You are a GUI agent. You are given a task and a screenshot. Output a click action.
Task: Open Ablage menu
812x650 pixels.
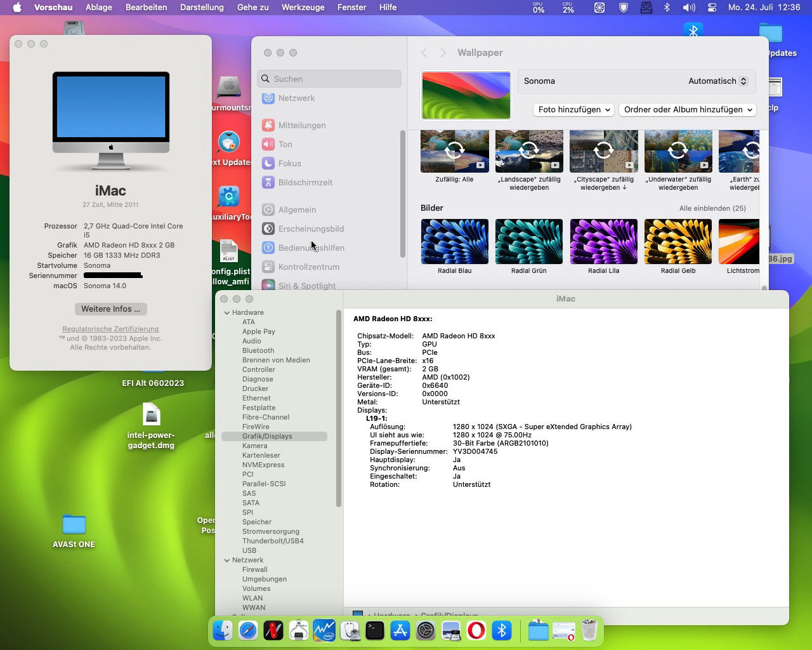click(x=99, y=8)
